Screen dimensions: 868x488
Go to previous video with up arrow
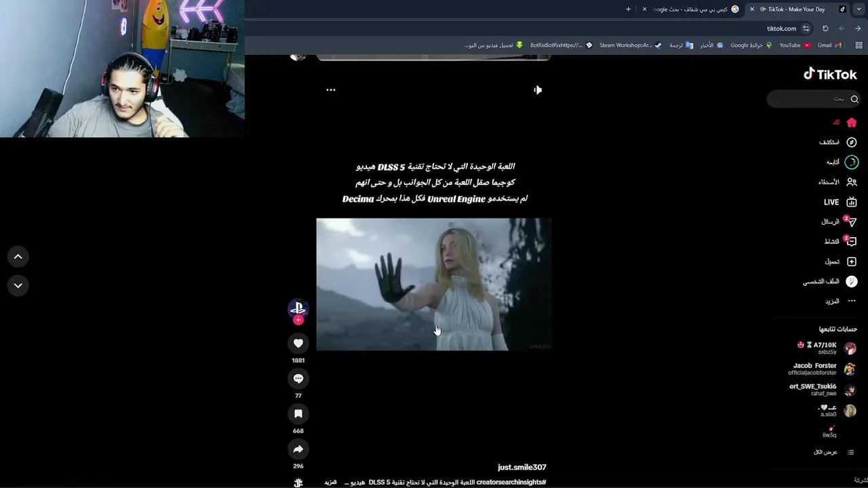click(18, 257)
